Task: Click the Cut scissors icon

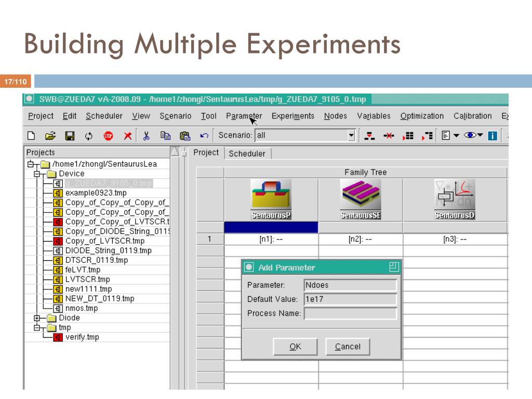Action: click(x=146, y=136)
